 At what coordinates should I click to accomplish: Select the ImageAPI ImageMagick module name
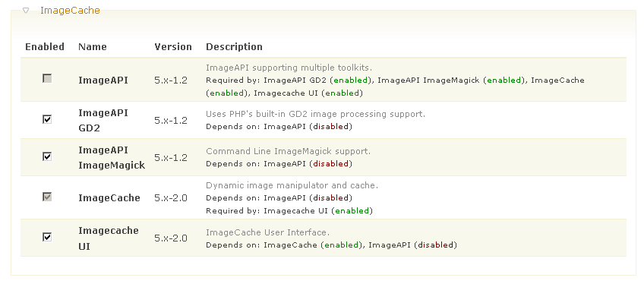pos(112,158)
